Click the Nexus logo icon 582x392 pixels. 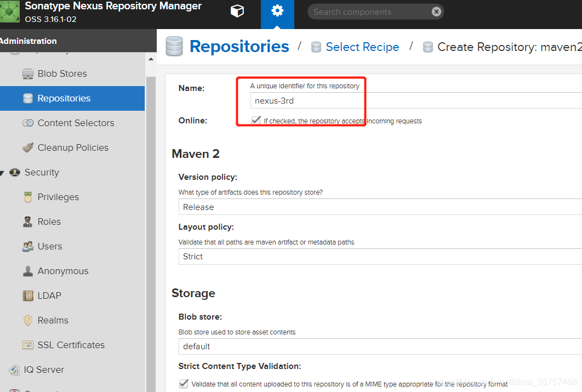pyautogui.click(x=10, y=12)
